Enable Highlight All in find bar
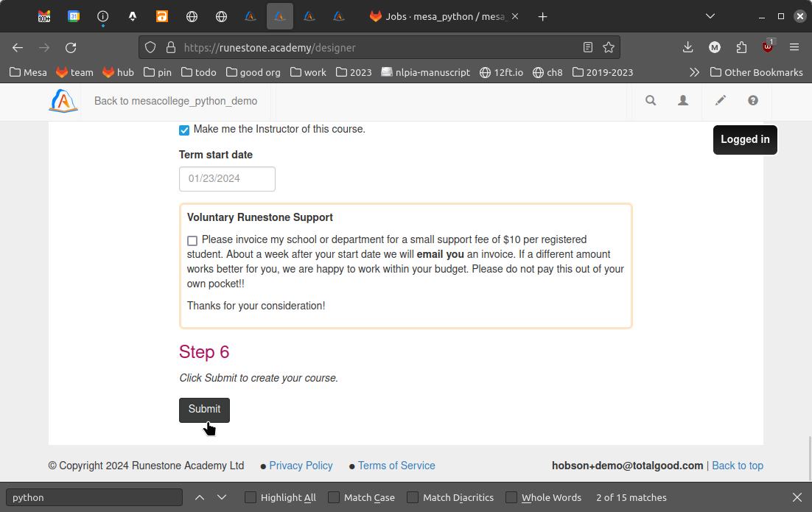The height and width of the screenshot is (512, 812). click(x=251, y=497)
